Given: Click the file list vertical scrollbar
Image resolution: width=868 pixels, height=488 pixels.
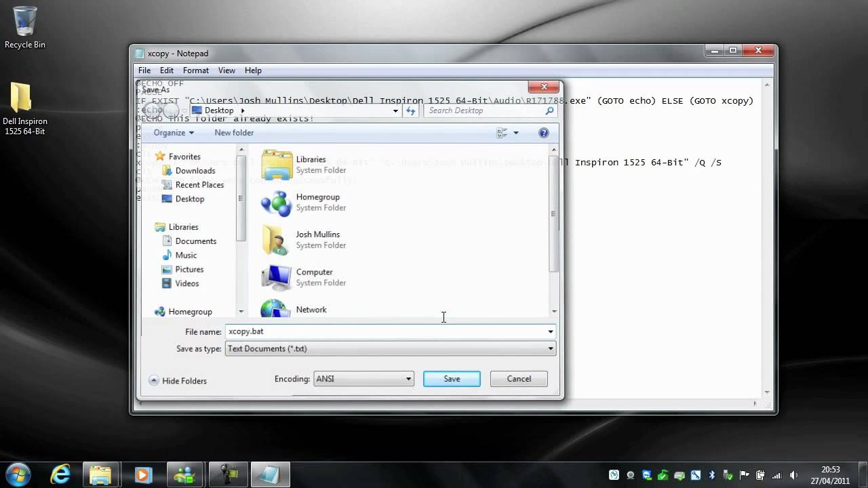Looking at the screenshot, I should (x=553, y=214).
